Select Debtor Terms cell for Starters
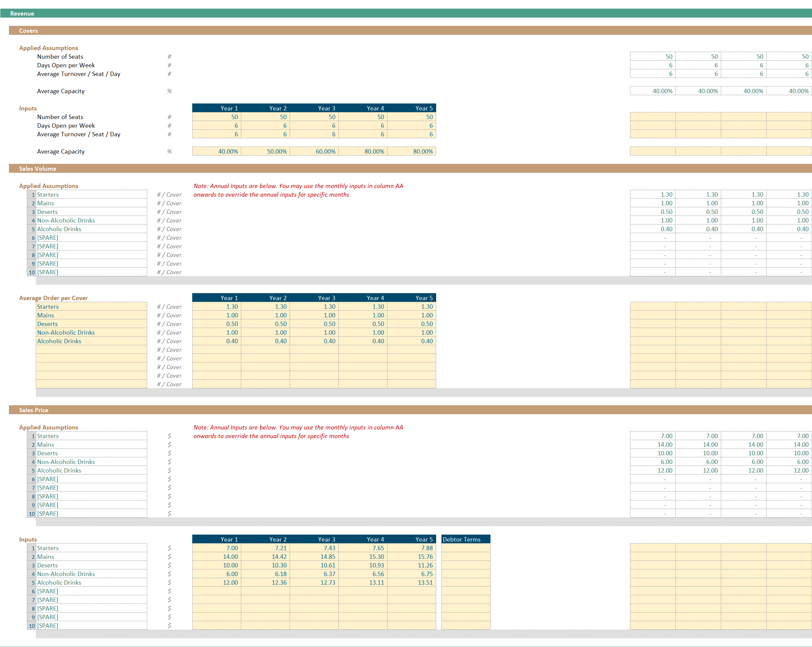 click(466, 548)
